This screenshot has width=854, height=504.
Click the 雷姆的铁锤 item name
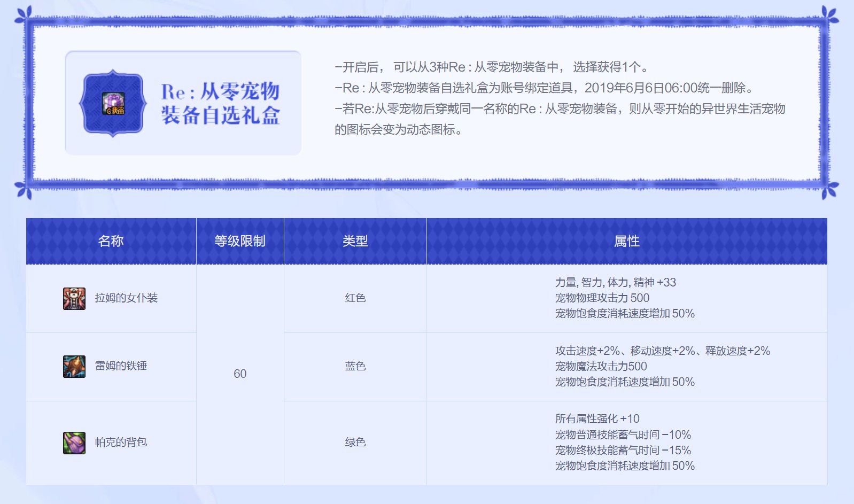click(x=121, y=366)
